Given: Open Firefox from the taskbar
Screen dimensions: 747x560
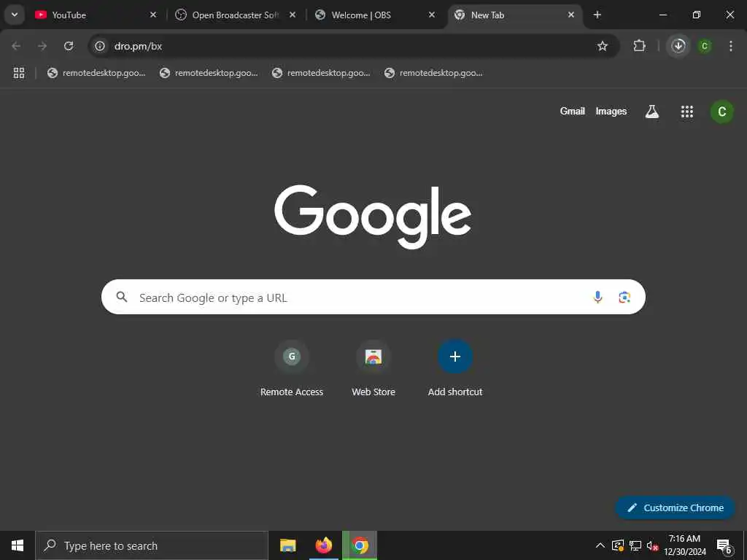Looking at the screenshot, I should pos(324,545).
